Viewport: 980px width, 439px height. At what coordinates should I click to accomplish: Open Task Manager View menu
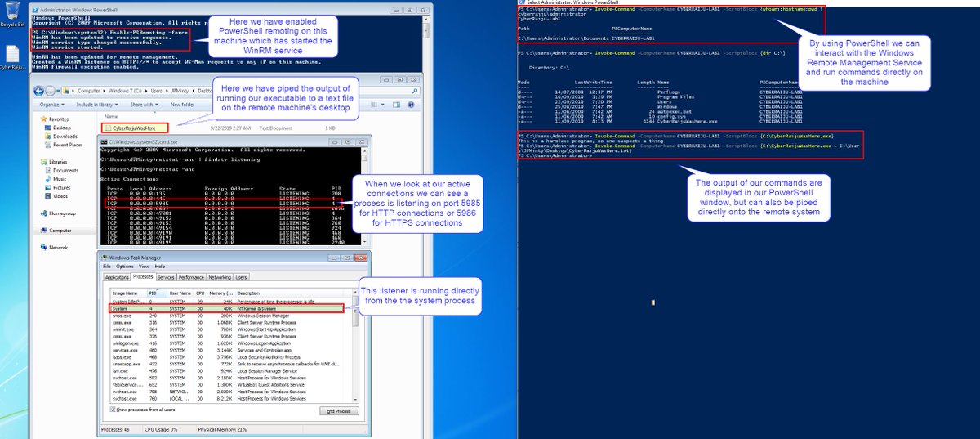[145, 267]
